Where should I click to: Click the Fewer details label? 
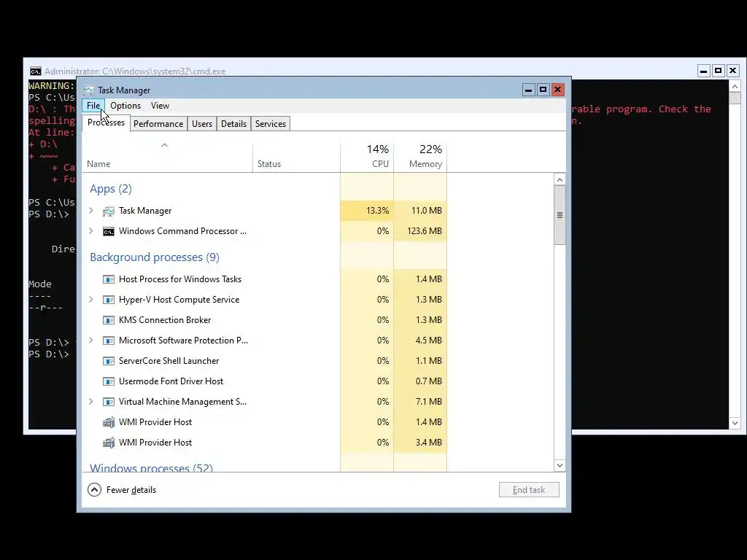131,490
